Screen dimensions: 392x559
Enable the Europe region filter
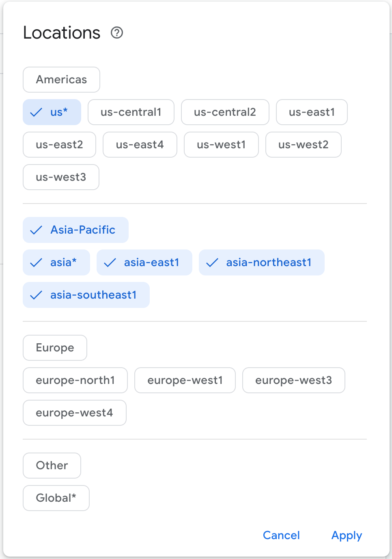click(x=55, y=348)
